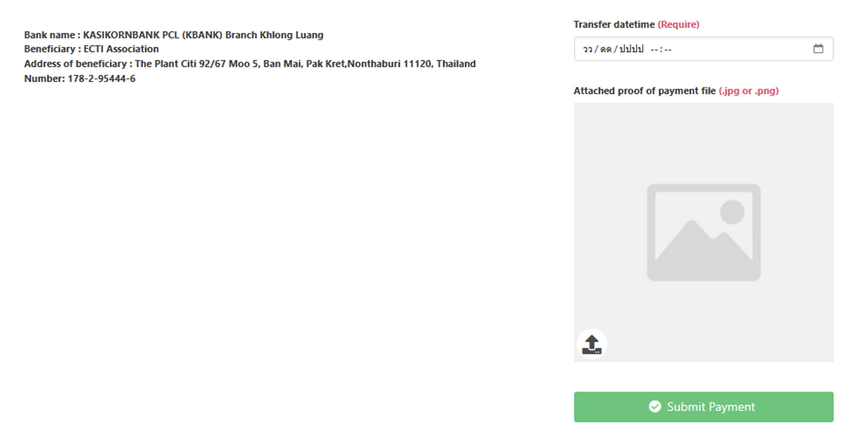Click the Beneficiary ECTI Association line
The height and width of the screenshot is (438, 868).
91,49
